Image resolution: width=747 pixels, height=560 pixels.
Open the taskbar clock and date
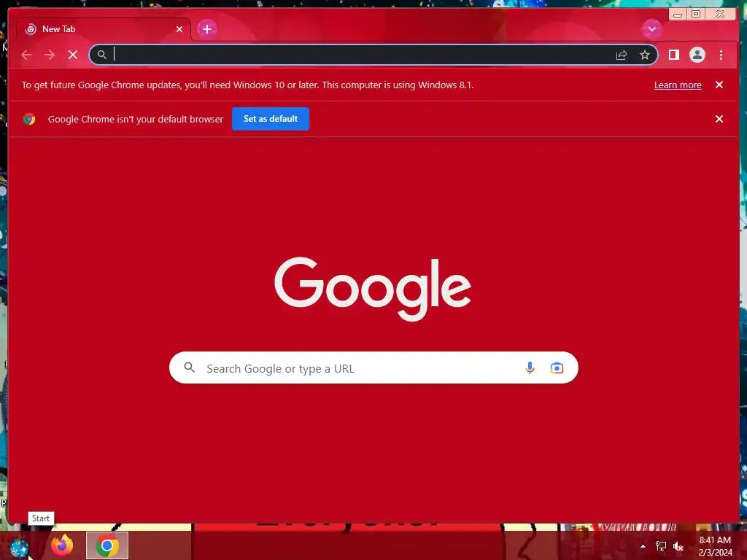715,546
